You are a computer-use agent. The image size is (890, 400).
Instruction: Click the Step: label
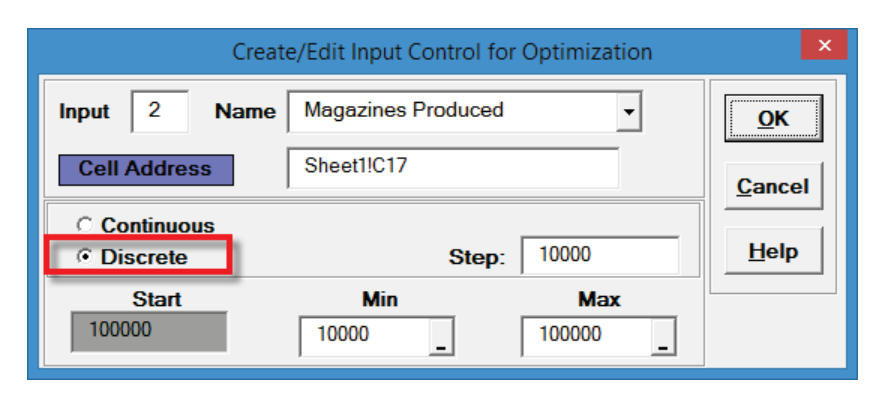pos(478,257)
